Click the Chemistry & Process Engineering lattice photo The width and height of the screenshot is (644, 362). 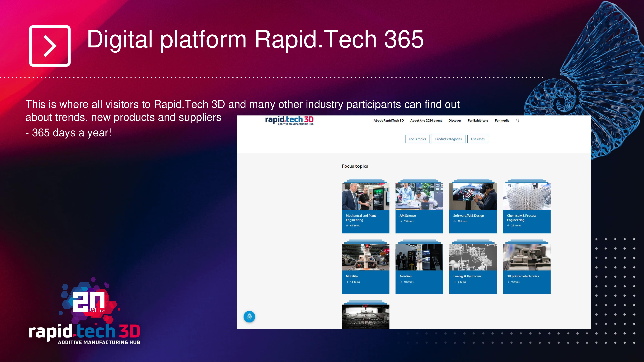[527, 196]
